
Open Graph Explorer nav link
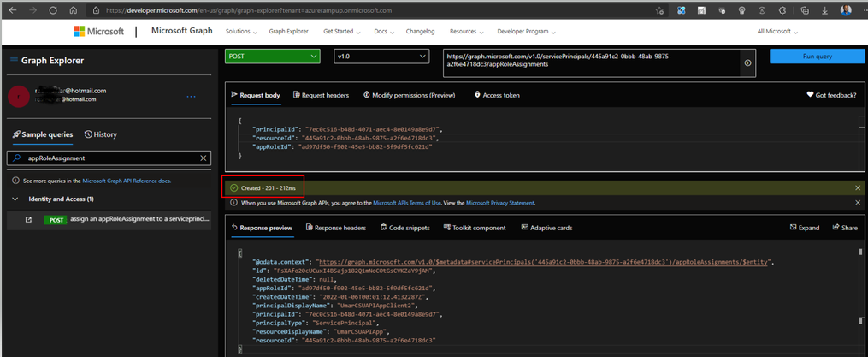(x=288, y=32)
